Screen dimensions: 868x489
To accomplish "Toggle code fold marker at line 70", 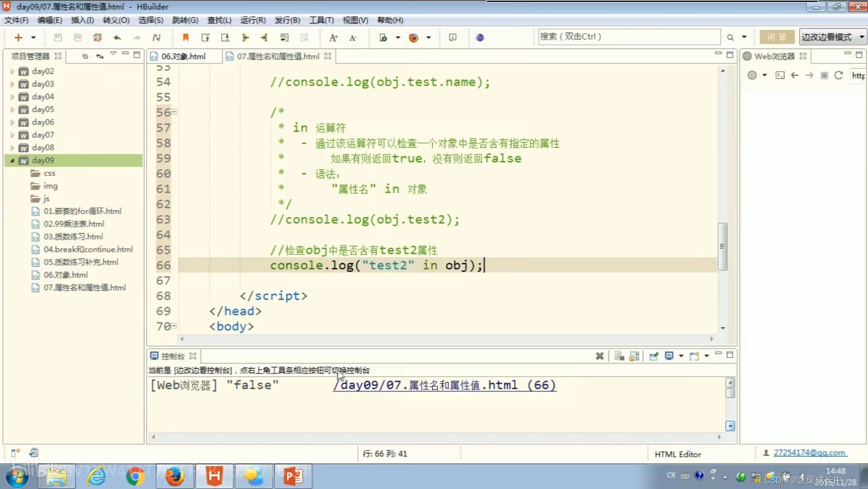I will [175, 326].
